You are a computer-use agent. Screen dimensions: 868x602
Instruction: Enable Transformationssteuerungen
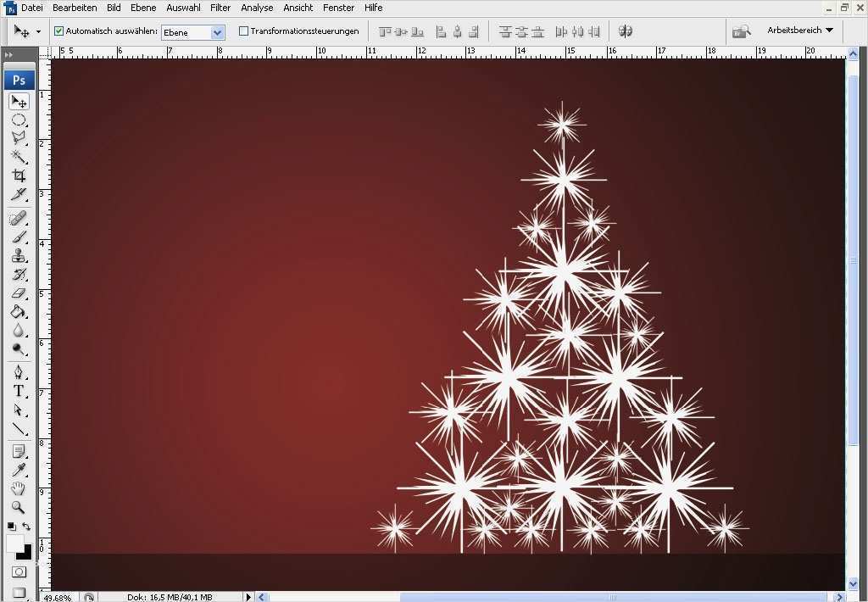click(x=244, y=31)
